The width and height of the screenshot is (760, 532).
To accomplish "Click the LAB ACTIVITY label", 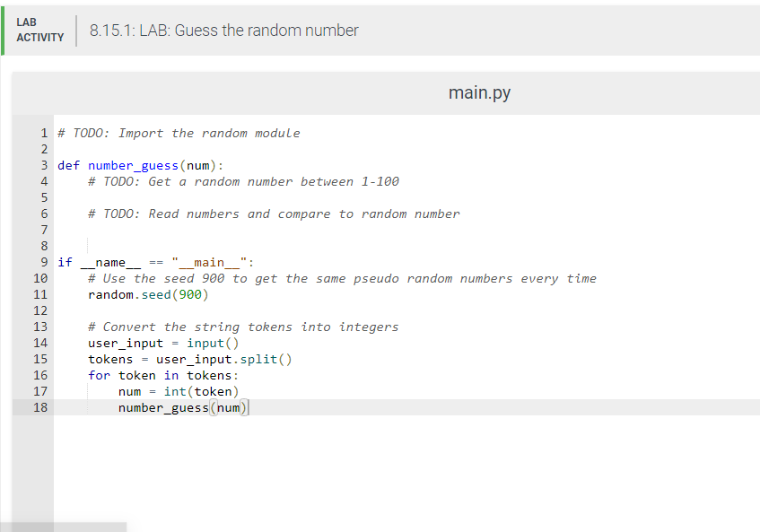I will (x=39, y=28).
